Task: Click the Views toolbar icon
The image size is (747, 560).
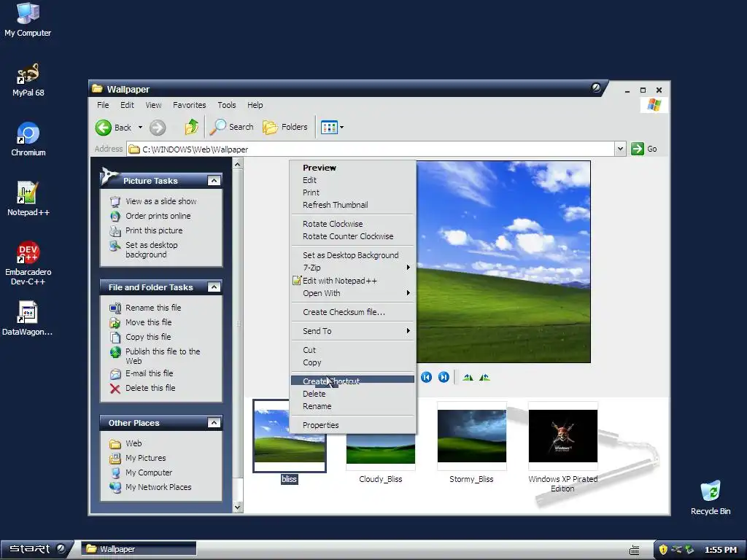Action: click(x=329, y=127)
